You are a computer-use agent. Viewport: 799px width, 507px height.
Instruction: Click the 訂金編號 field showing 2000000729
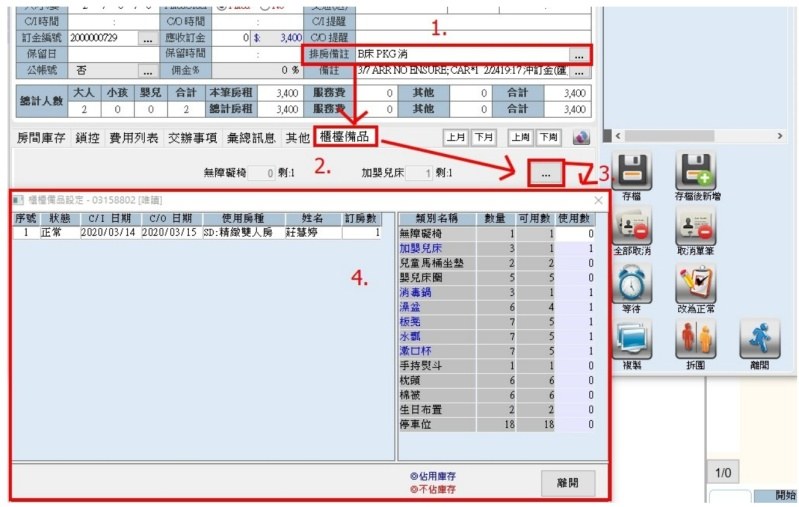(103, 38)
